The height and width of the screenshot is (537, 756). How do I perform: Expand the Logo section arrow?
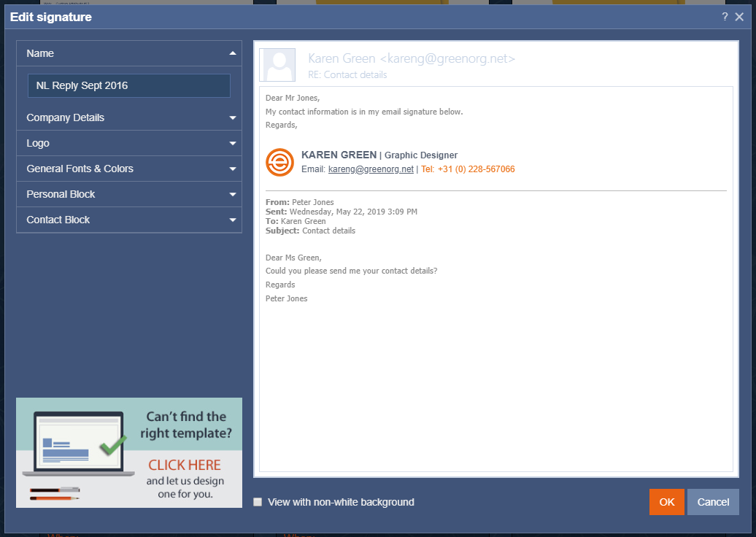(232, 144)
